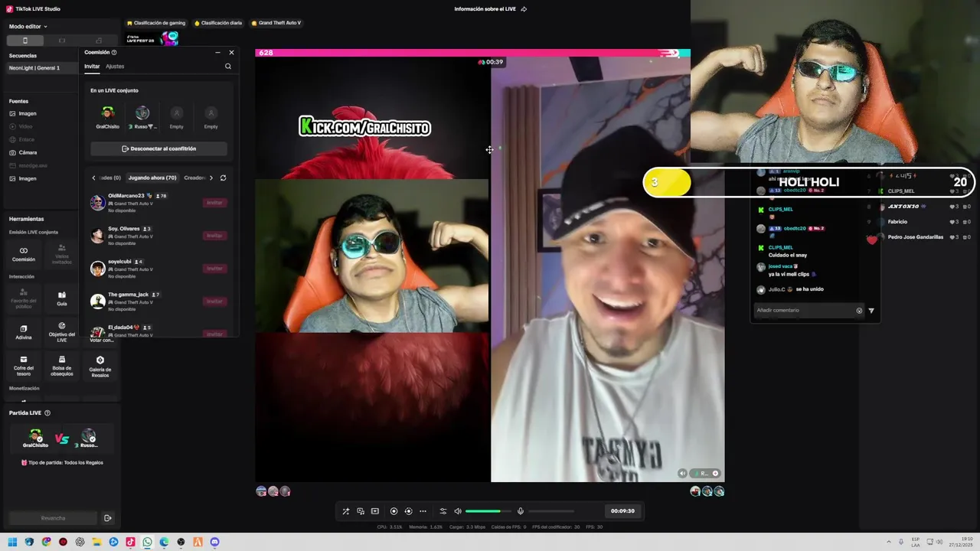Click the Windows Start button
Viewport: 980px width, 551px height.
click(x=12, y=542)
